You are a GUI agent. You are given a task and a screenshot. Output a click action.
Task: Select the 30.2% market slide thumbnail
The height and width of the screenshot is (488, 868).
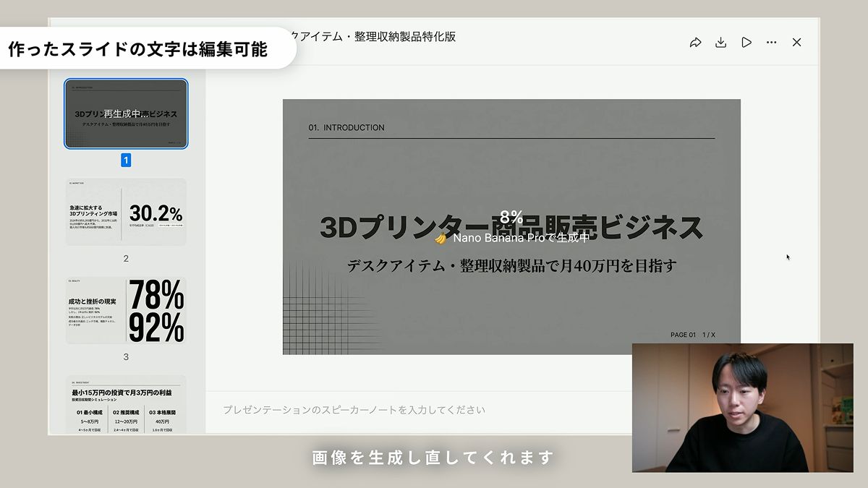tap(126, 212)
